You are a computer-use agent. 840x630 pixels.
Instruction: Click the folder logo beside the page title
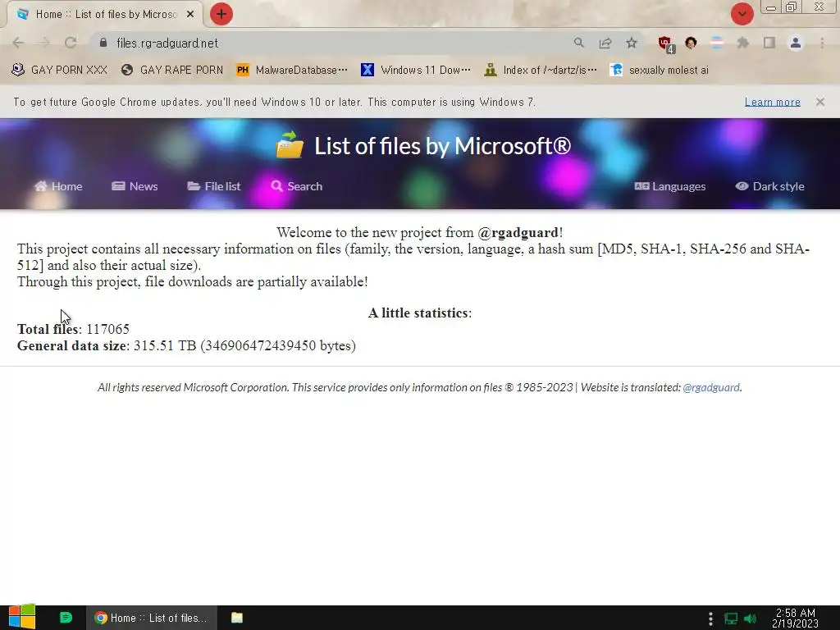(x=290, y=145)
